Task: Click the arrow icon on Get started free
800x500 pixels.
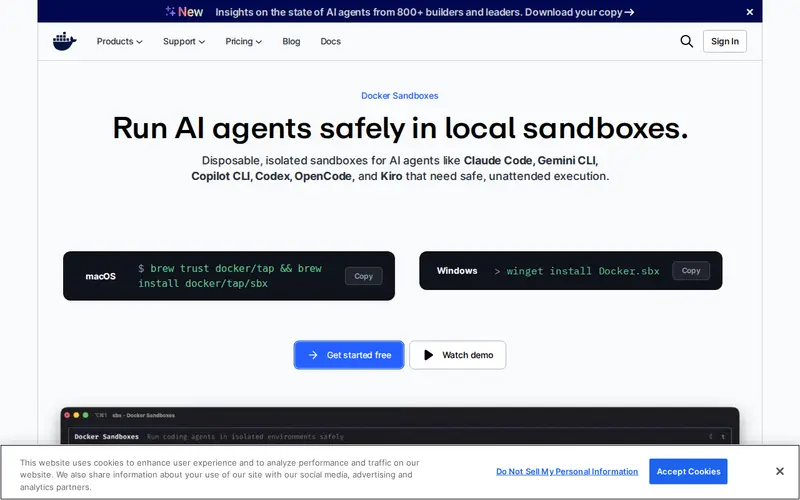Action: click(313, 355)
